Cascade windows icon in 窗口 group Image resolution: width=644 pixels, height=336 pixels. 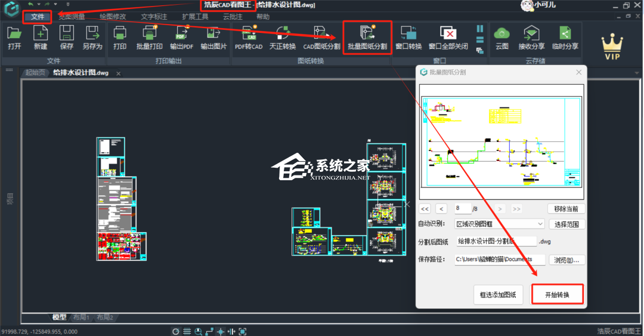[x=479, y=51]
